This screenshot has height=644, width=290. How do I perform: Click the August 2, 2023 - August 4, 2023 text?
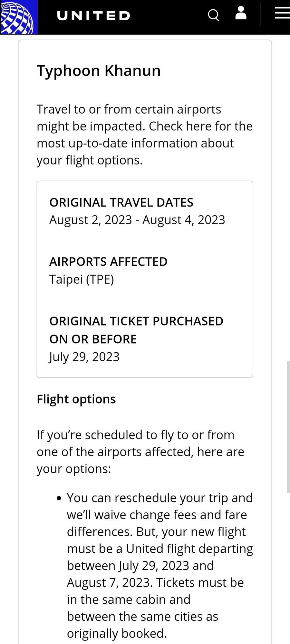coord(137,220)
